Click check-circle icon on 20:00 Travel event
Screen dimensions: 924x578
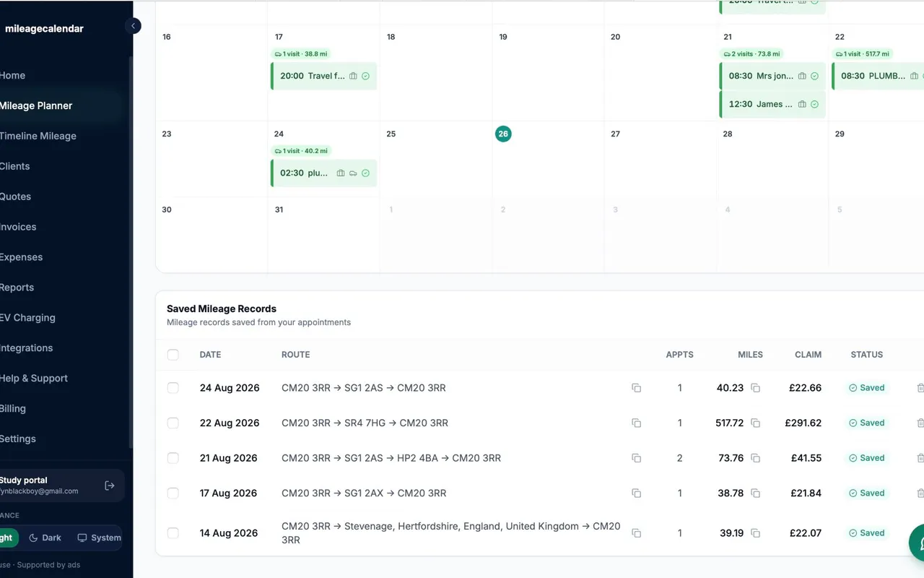365,76
